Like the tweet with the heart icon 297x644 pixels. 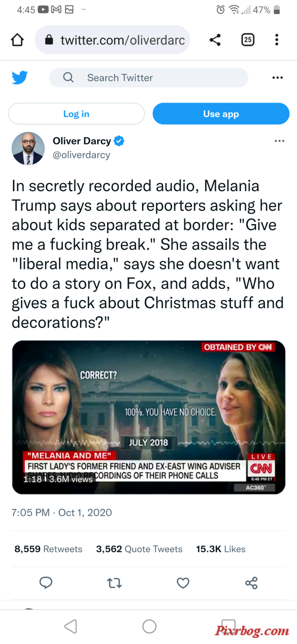pyautogui.click(x=183, y=583)
